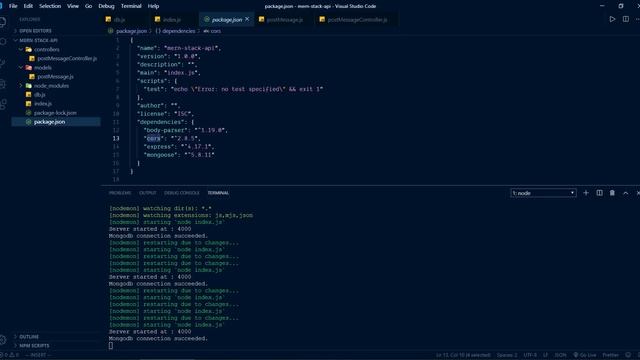Click the terminal input cursor line

click(x=111, y=346)
